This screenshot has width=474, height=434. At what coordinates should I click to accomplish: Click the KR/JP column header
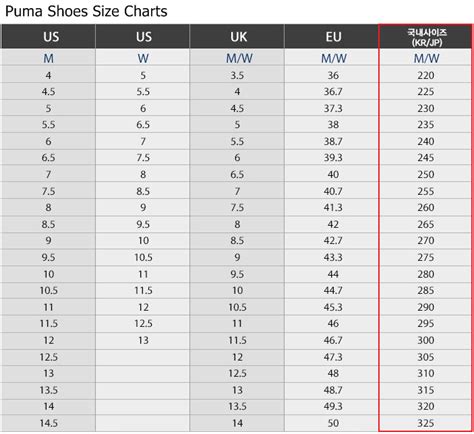(x=426, y=37)
